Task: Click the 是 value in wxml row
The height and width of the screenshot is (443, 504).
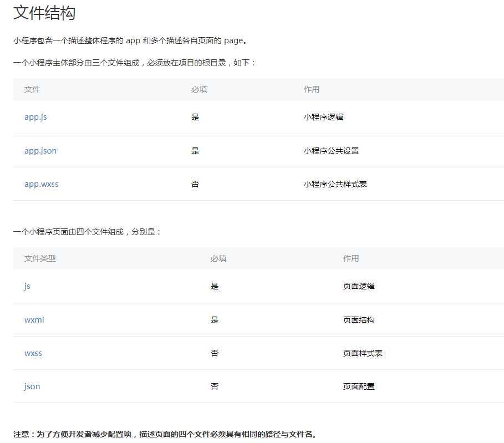Action: tap(215, 320)
